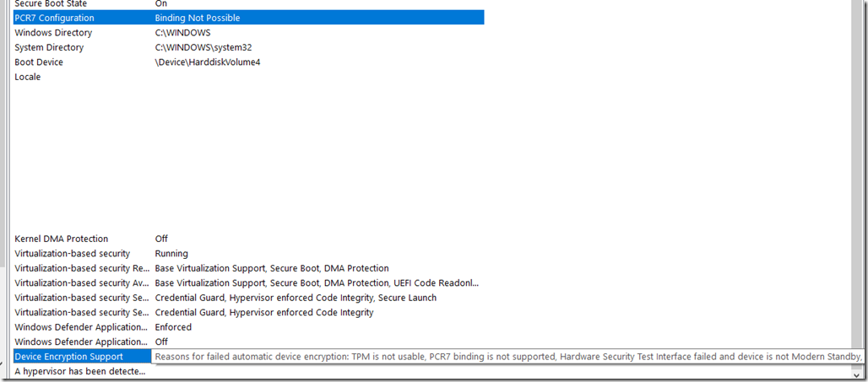Click the failed automatic device encryption reasons text
This screenshot has width=868, height=382.
point(507,357)
